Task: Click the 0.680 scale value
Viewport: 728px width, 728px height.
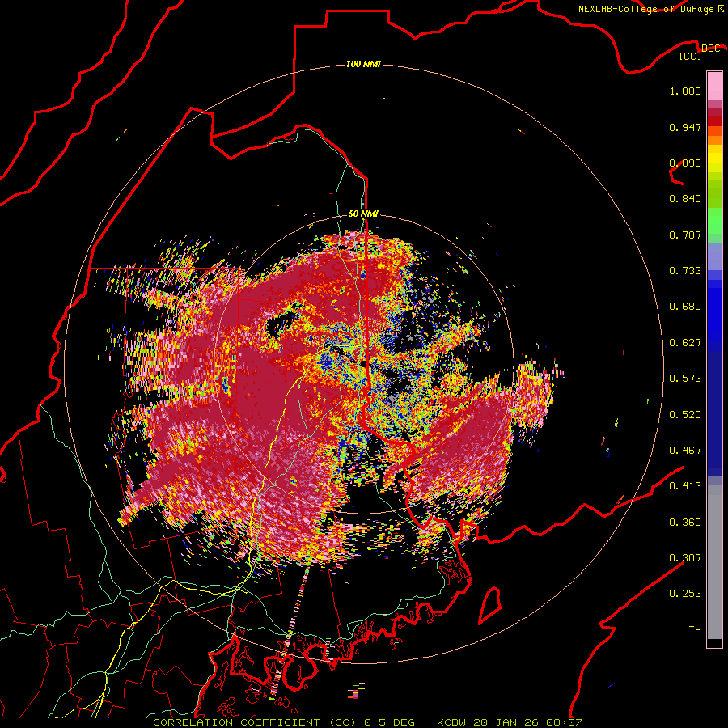Action: tap(685, 307)
